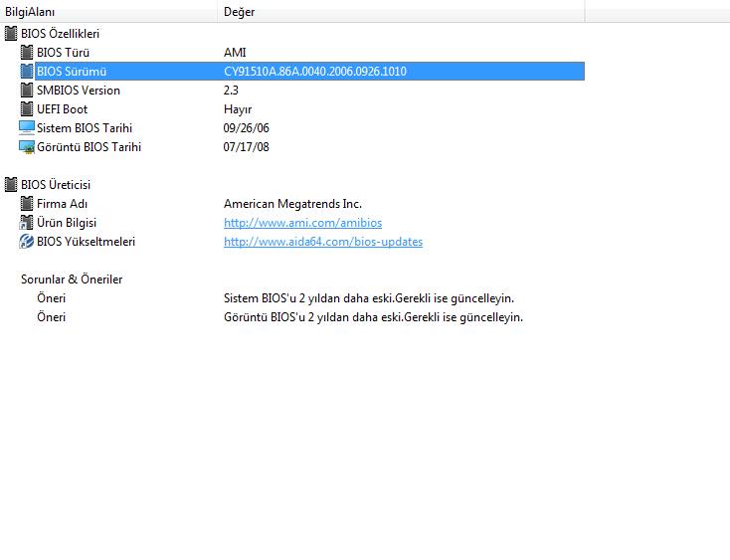Open the ami.com/amibios link

pos(302,223)
